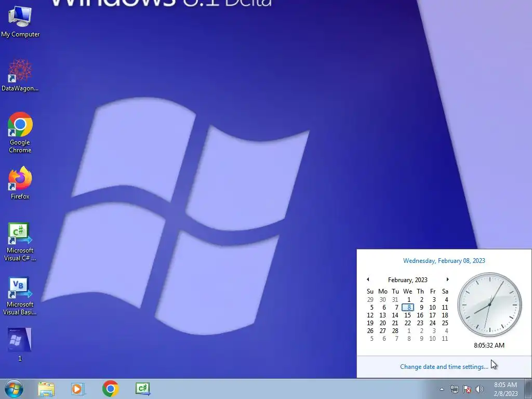Viewport: 532px width, 399px height.
Task: Click the Wednesday, February 08, 2023 heading
Action: 444,261
